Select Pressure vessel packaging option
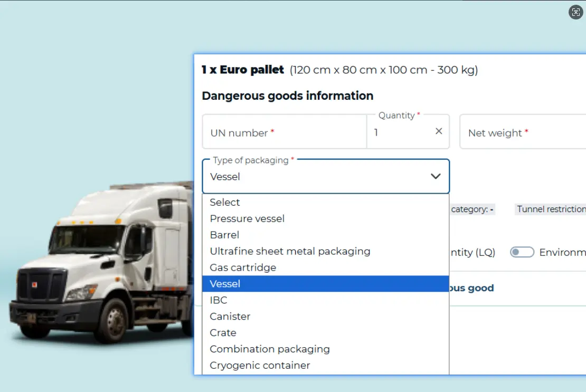 326,218
